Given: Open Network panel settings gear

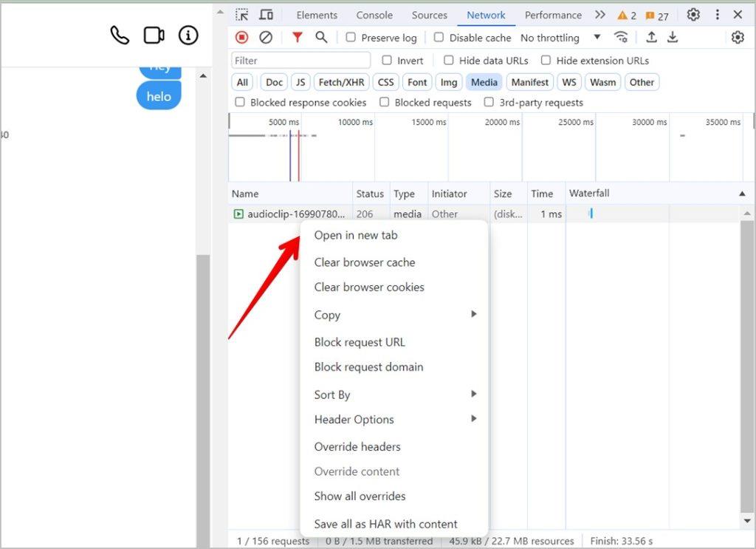Looking at the screenshot, I should click(738, 37).
